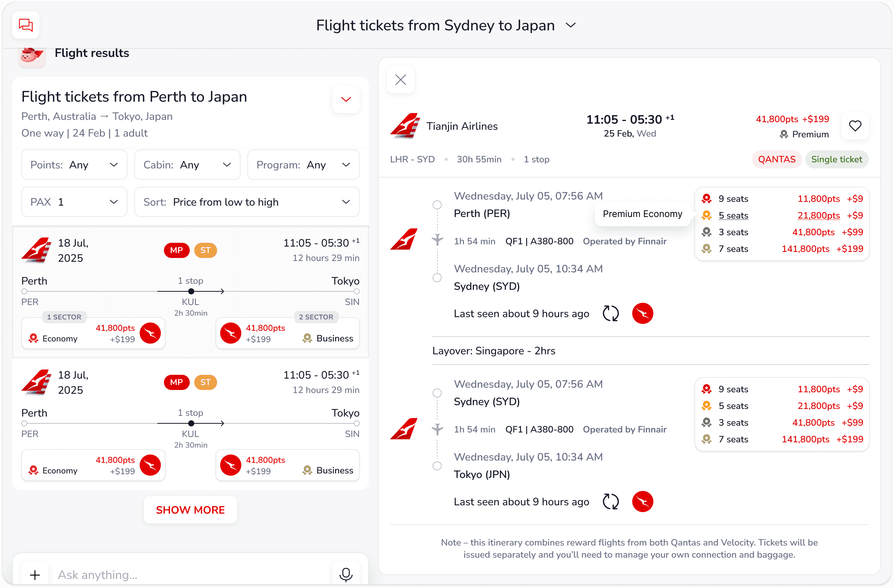This screenshot has height=588, width=894.
Task: Click the microphone icon in the chat input
Action: click(346, 574)
